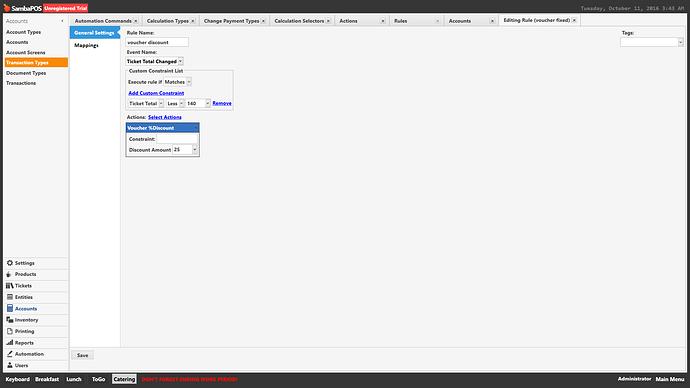The image size is (690, 388).
Task: Open the Inventory section icon
Action: [10, 320]
